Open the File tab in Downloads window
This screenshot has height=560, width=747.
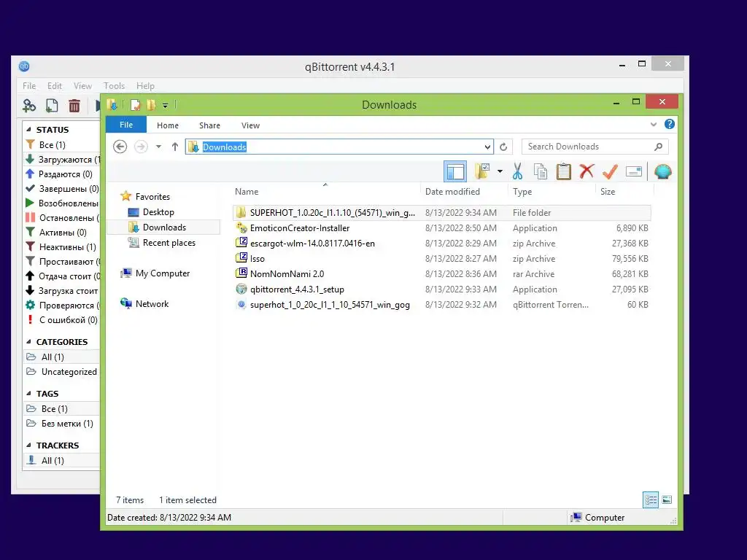126,125
